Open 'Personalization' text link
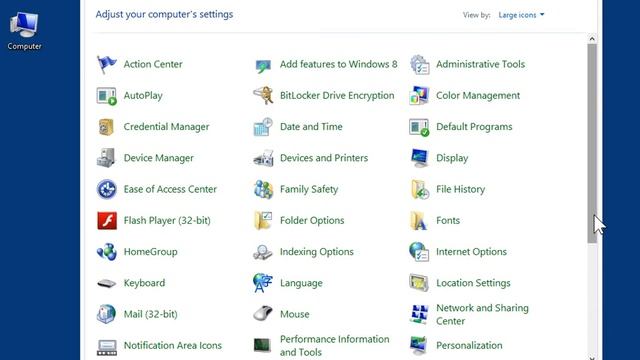The image size is (640, 360). (469, 346)
